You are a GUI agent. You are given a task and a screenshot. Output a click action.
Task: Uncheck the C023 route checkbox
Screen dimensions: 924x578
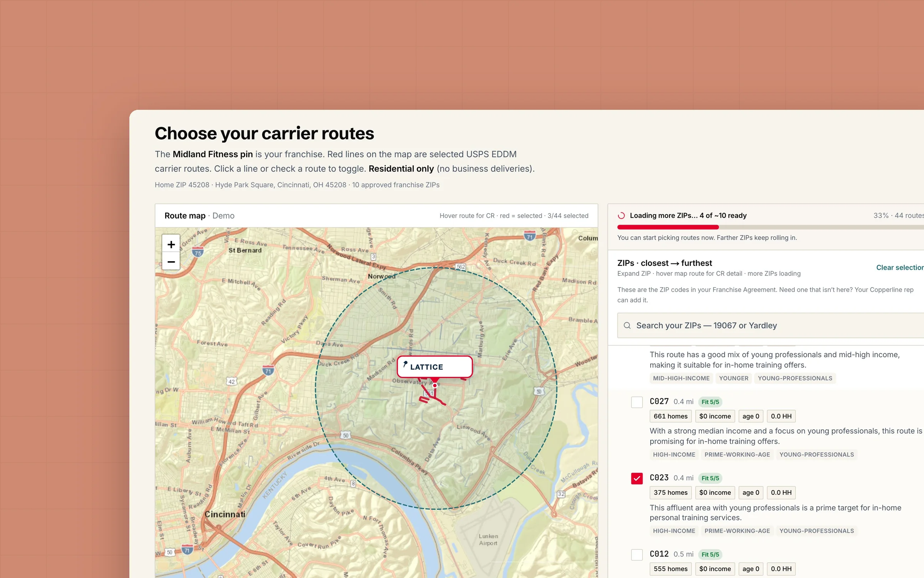coord(637,478)
